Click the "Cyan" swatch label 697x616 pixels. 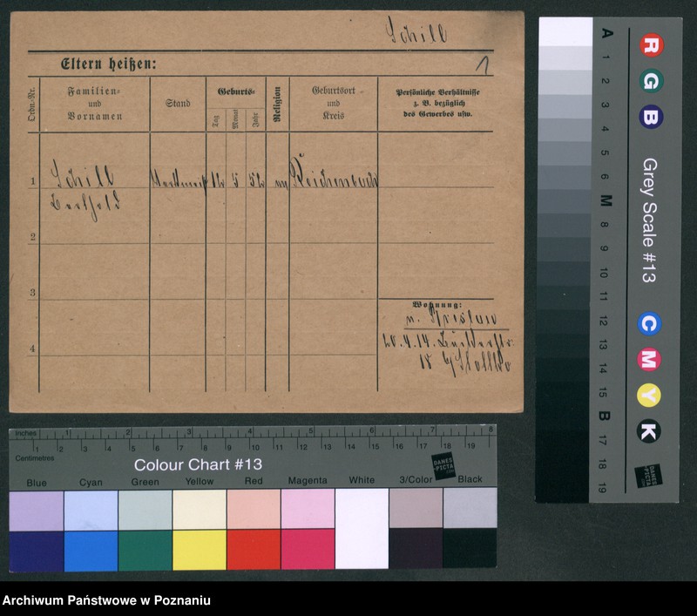coord(91,482)
